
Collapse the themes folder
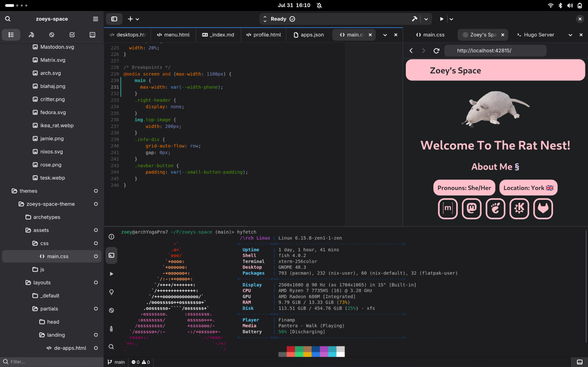tap(28, 191)
